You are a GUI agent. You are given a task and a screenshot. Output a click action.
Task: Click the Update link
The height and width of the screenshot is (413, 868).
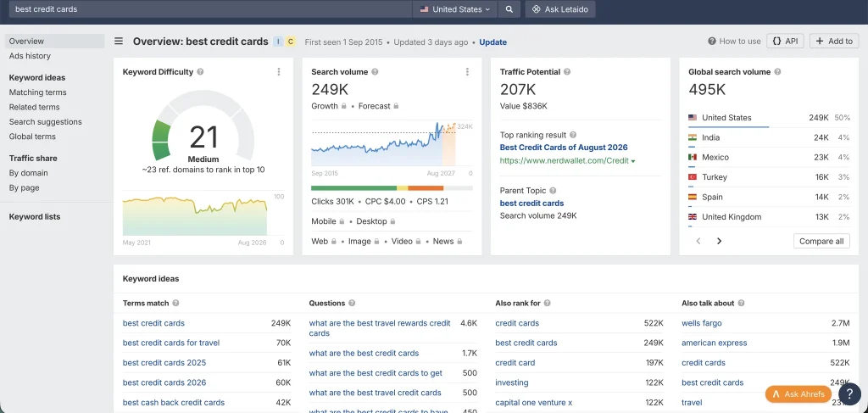pyautogui.click(x=492, y=42)
